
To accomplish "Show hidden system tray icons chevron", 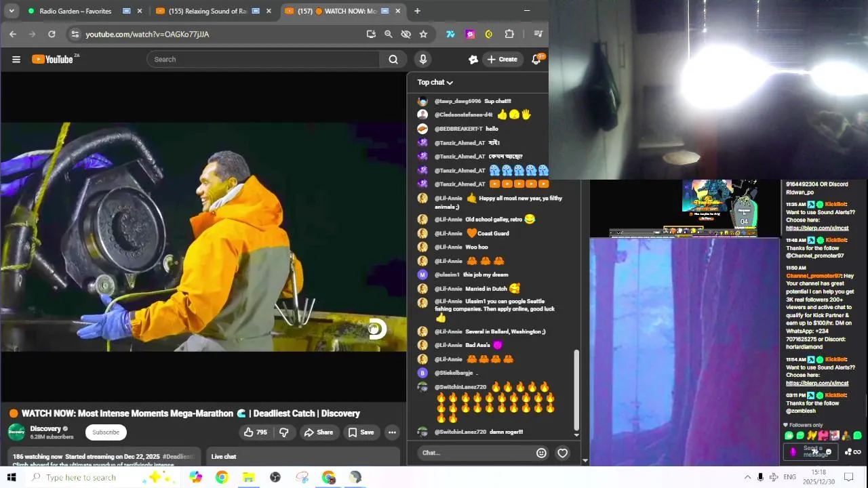I will [747, 477].
